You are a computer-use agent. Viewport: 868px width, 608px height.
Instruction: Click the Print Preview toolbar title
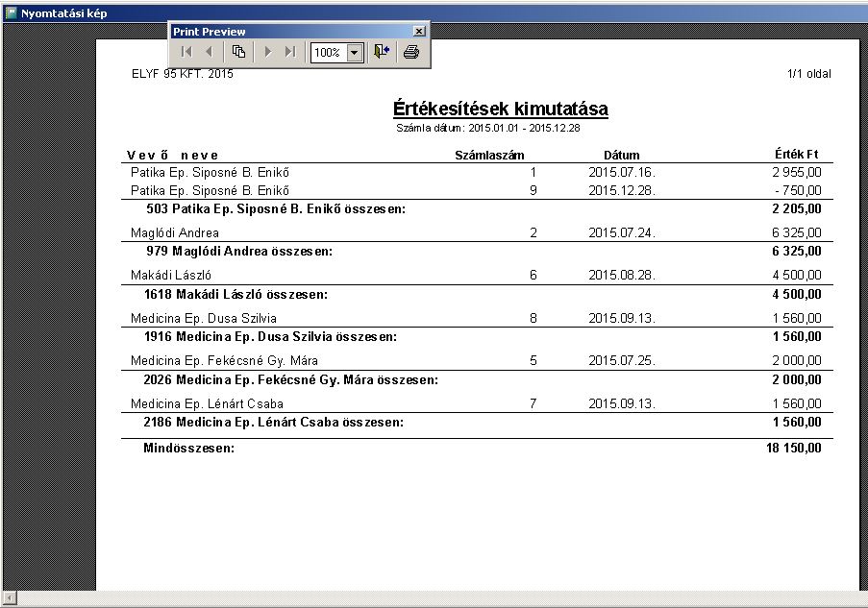(x=210, y=32)
